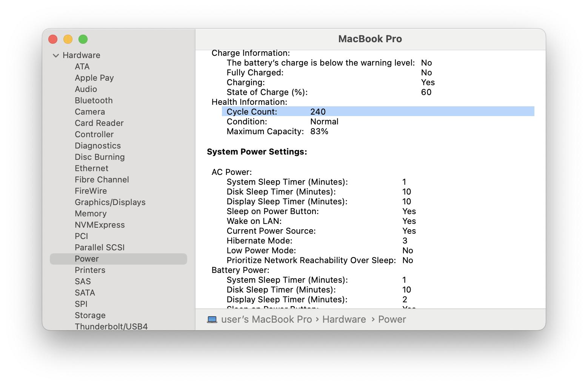588x386 pixels.
Task: Collapse the Hardware section chevron
Action: [56, 55]
